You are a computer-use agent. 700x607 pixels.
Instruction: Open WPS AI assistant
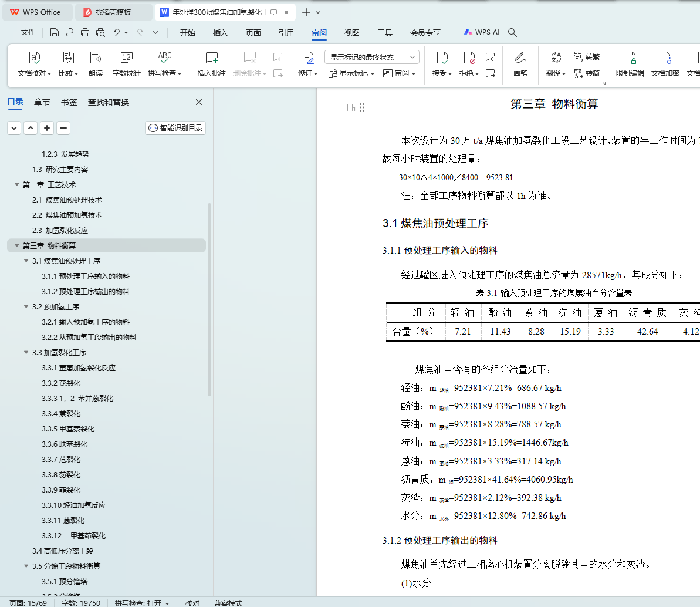tap(482, 32)
